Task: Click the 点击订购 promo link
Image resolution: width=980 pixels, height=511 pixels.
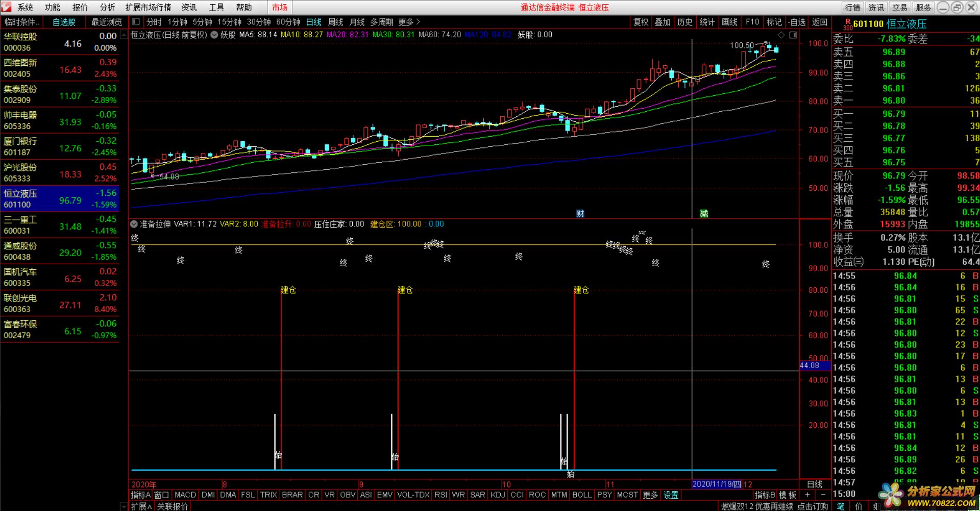Action: (813, 506)
